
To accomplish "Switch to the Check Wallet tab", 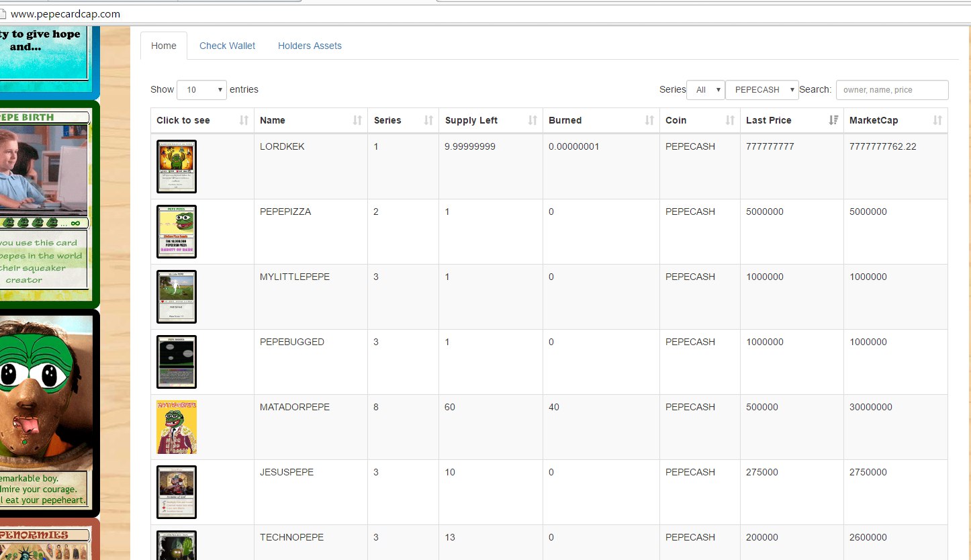I will (228, 46).
